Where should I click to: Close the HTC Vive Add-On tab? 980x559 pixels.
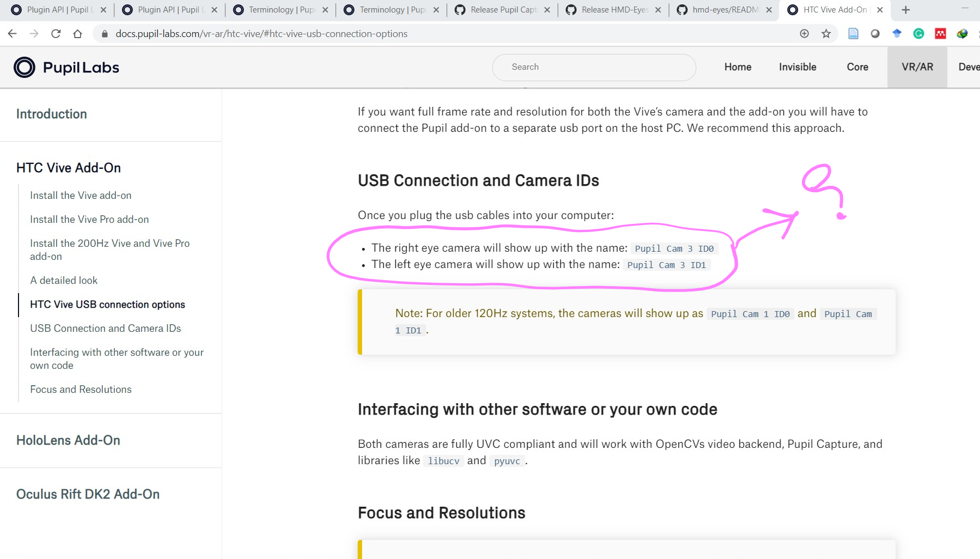tap(880, 10)
